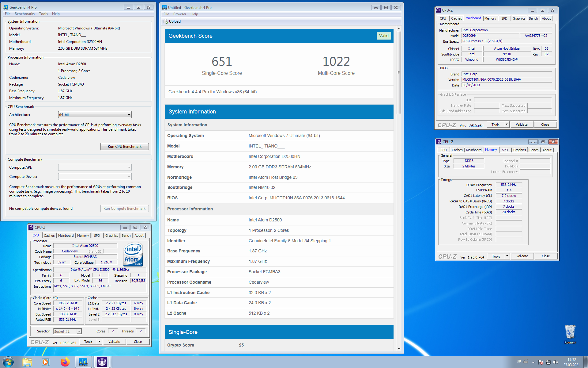
Task: Click CAS# Latency value 7.0 clocks
Action: (x=509, y=196)
